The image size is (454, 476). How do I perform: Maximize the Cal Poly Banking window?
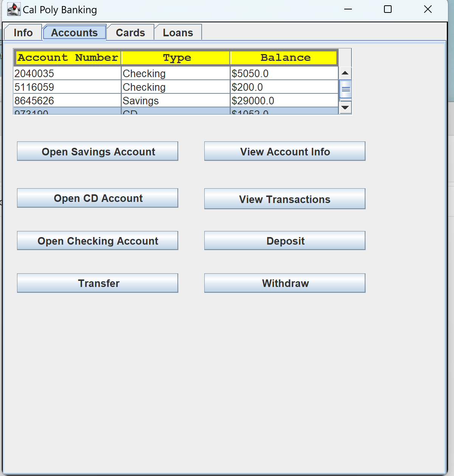click(x=388, y=9)
